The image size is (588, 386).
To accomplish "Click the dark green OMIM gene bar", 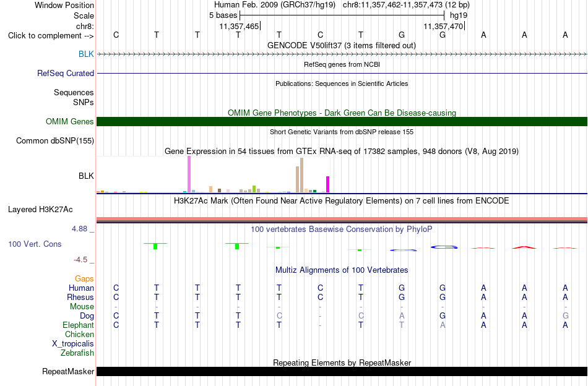I will point(342,121).
